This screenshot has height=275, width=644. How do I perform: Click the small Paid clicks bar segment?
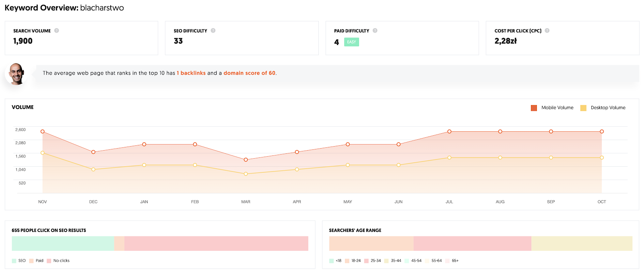(119, 244)
